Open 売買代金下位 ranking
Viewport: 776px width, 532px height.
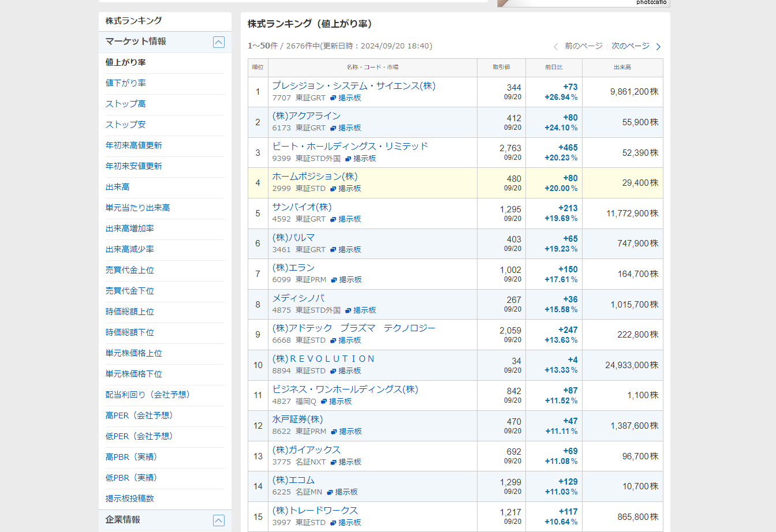pos(129,291)
